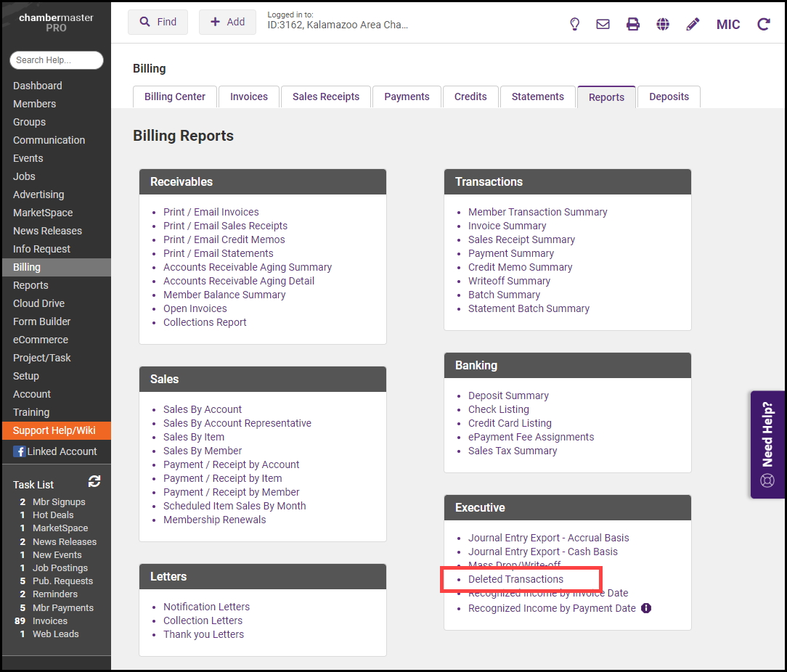
Task: Click the Add button
Action: 227,22
